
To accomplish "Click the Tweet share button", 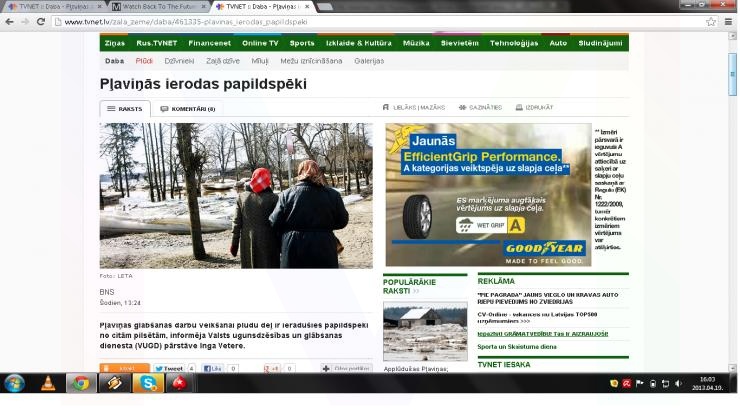I will click(x=174, y=369).
